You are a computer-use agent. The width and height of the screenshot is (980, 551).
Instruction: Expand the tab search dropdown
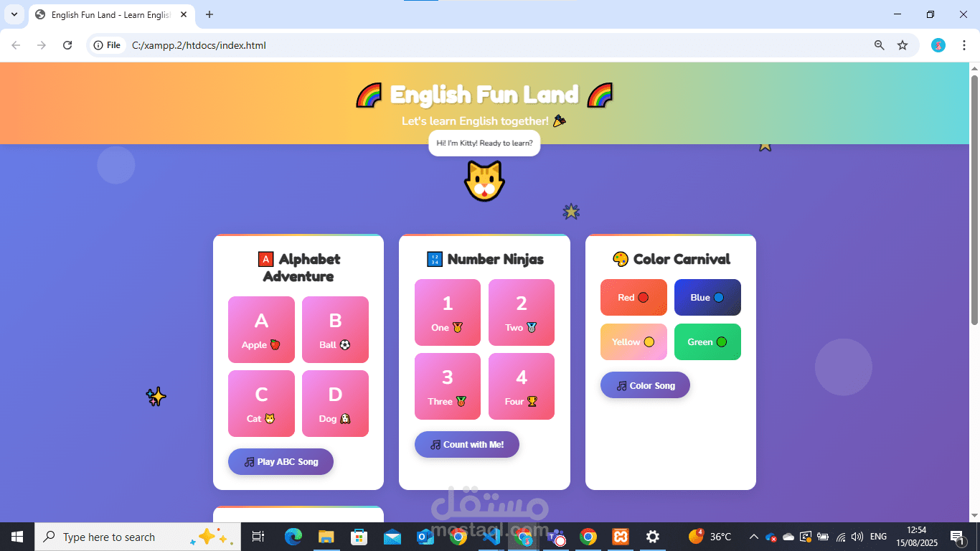[14, 14]
